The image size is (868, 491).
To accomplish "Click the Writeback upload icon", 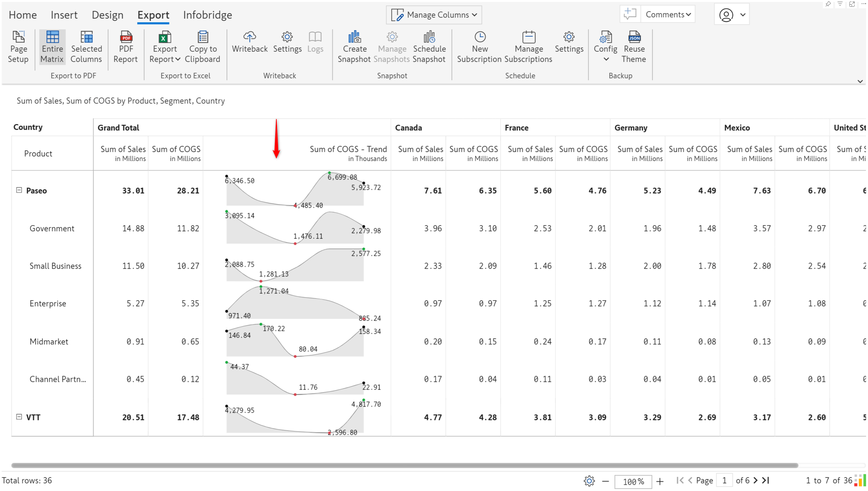I will (249, 37).
